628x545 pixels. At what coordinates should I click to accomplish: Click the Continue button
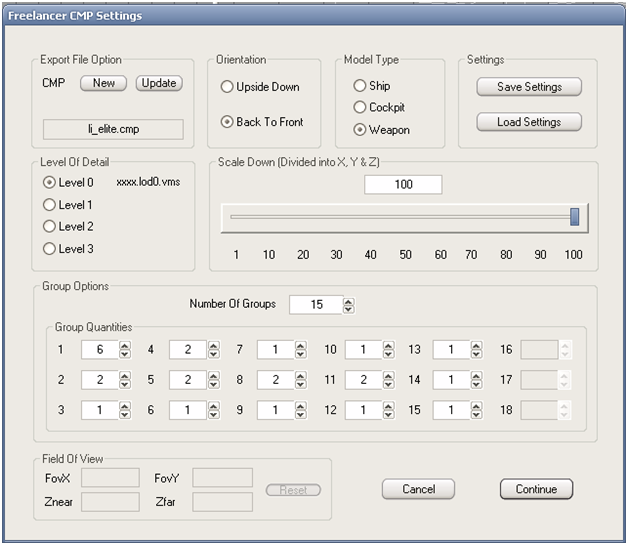click(536, 489)
